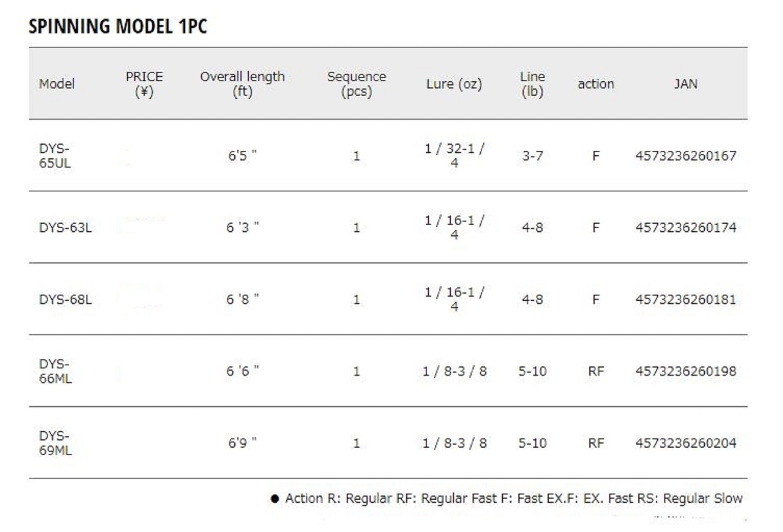The image size is (783, 532).
Task: Click the bullet before the Action legend
Action: (x=275, y=499)
